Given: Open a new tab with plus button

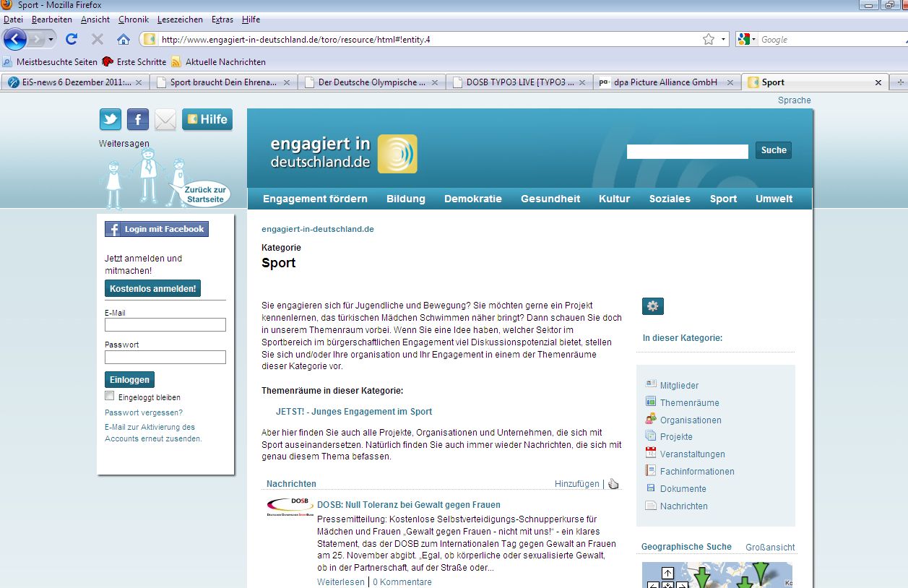Looking at the screenshot, I should tap(899, 82).
